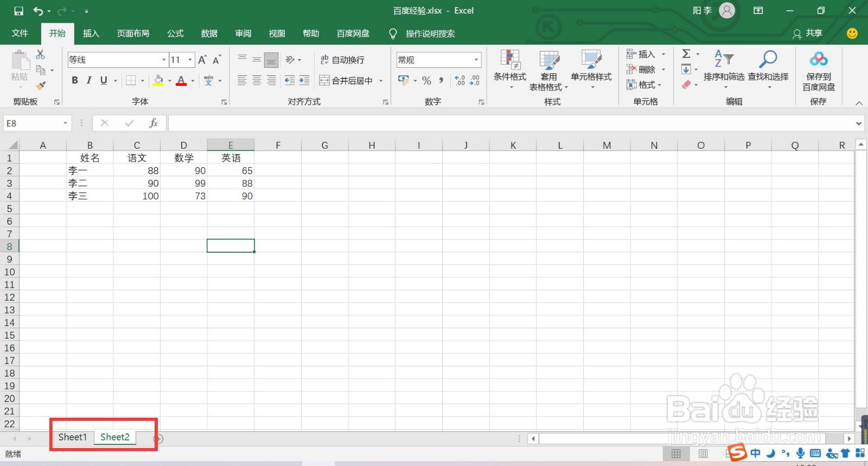This screenshot has width=868, height=466.
Task: Switch to Normal view in status bar
Action: point(676,454)
